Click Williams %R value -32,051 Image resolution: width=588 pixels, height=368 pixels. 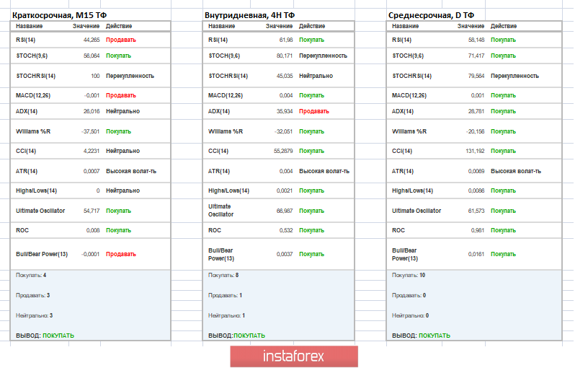click(x=283, y=131)
